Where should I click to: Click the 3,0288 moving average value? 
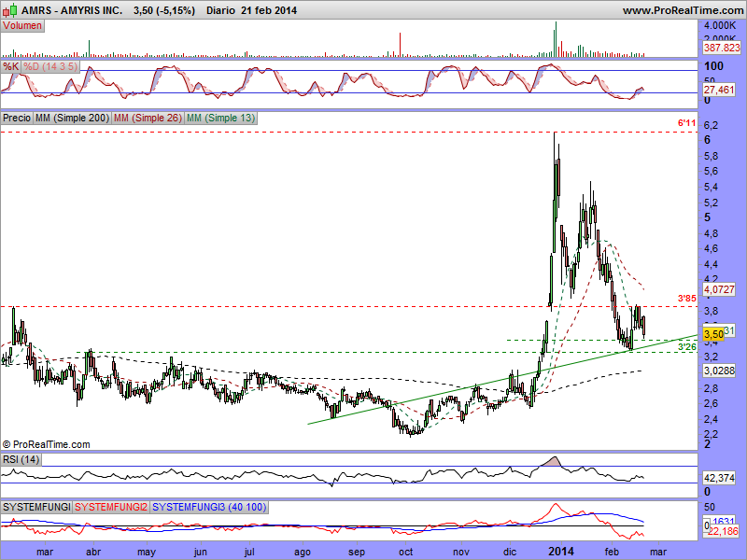tap(719, 370)
